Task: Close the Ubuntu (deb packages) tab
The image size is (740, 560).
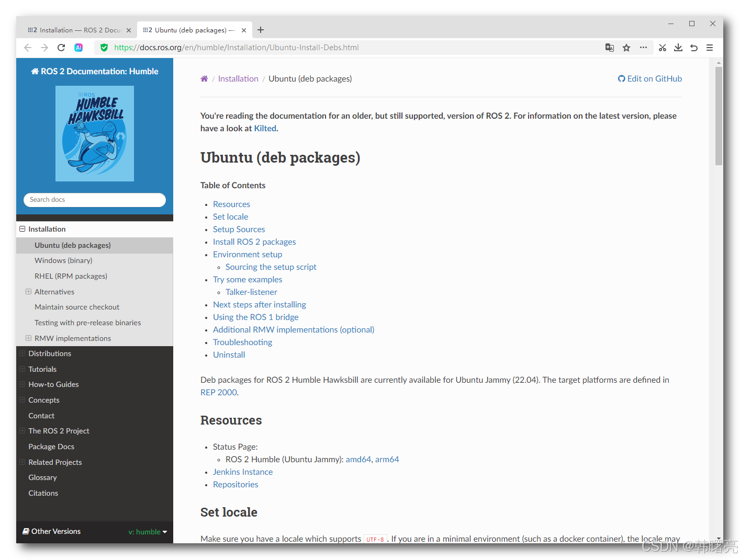Action: pyautogui.click(x=244, y=30)
